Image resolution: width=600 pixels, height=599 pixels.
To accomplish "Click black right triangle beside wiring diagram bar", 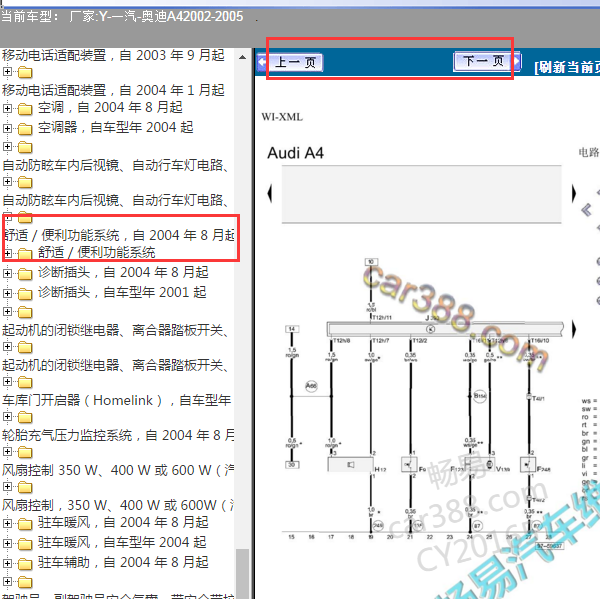I will pos(574,329).
